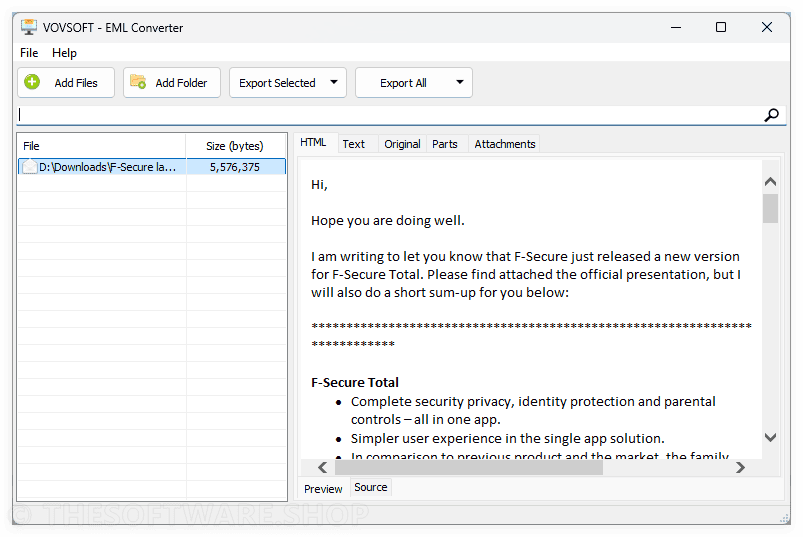This screenshot has width=803, height=537.
Task: Minimize the EML Converter window
Action: click(676, 27)
